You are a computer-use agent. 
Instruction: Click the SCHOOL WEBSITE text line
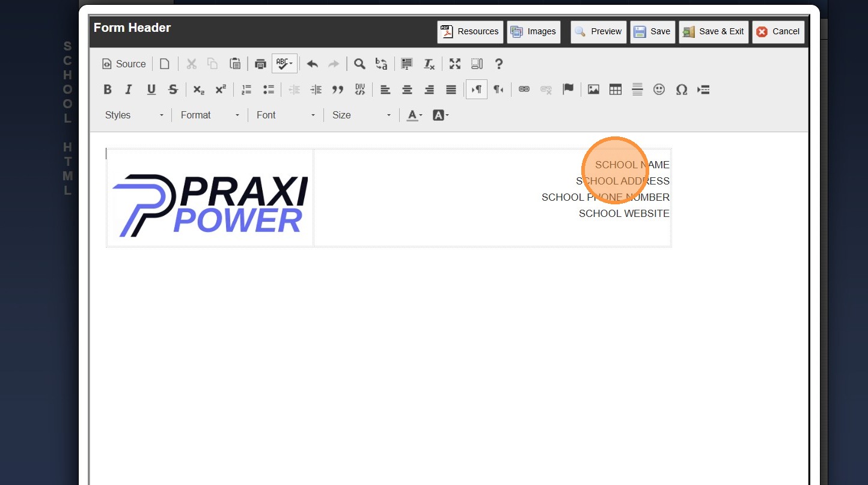point(624,213)
